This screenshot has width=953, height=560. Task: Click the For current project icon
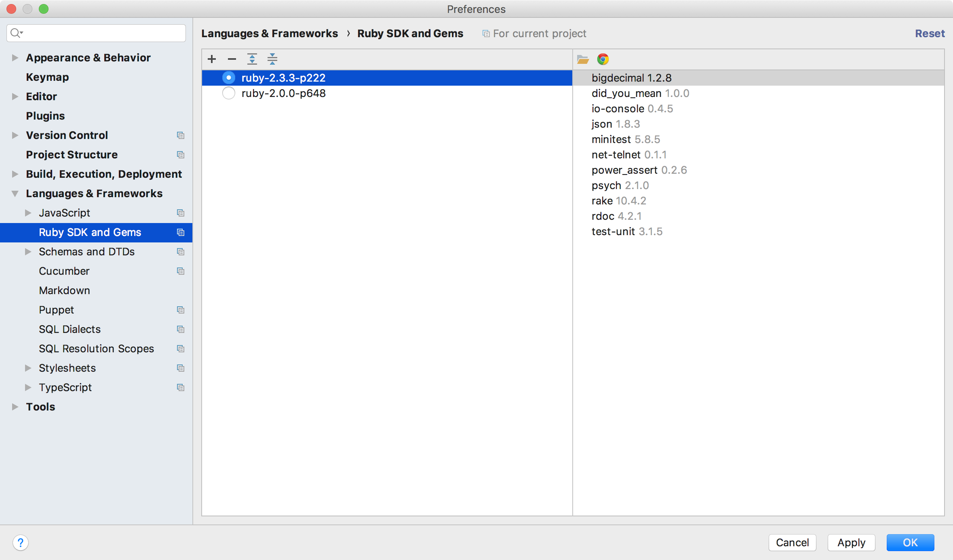(486, 34)
